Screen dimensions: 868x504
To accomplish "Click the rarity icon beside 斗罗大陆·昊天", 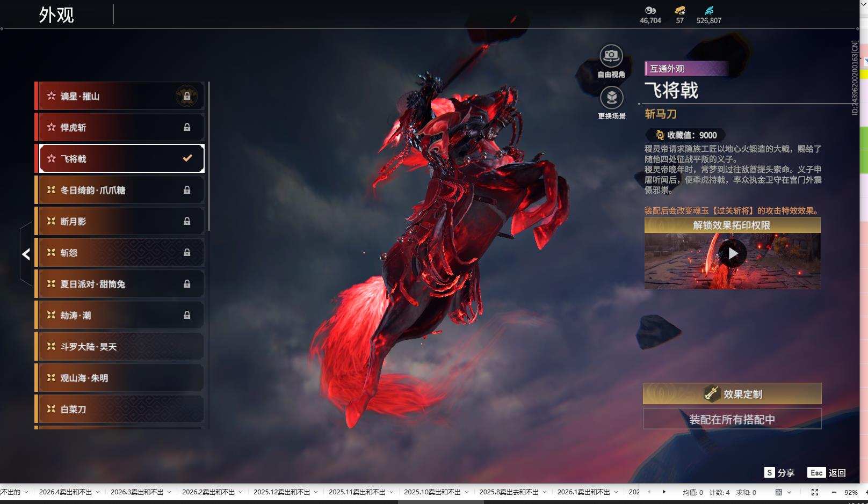I will point(51,347).
